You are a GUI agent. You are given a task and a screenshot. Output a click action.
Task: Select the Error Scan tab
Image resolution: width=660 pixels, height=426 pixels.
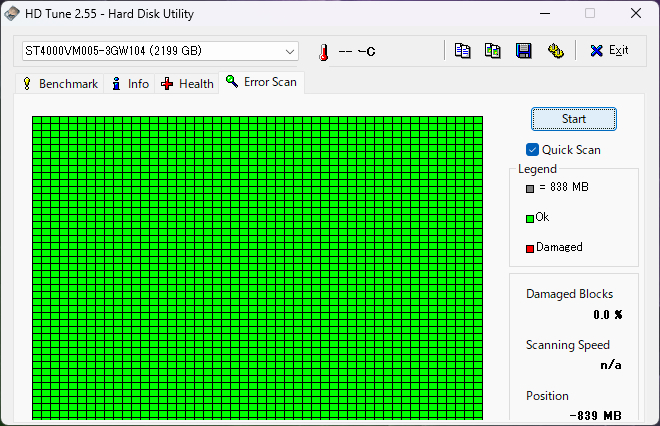click(x=261, y=82)
